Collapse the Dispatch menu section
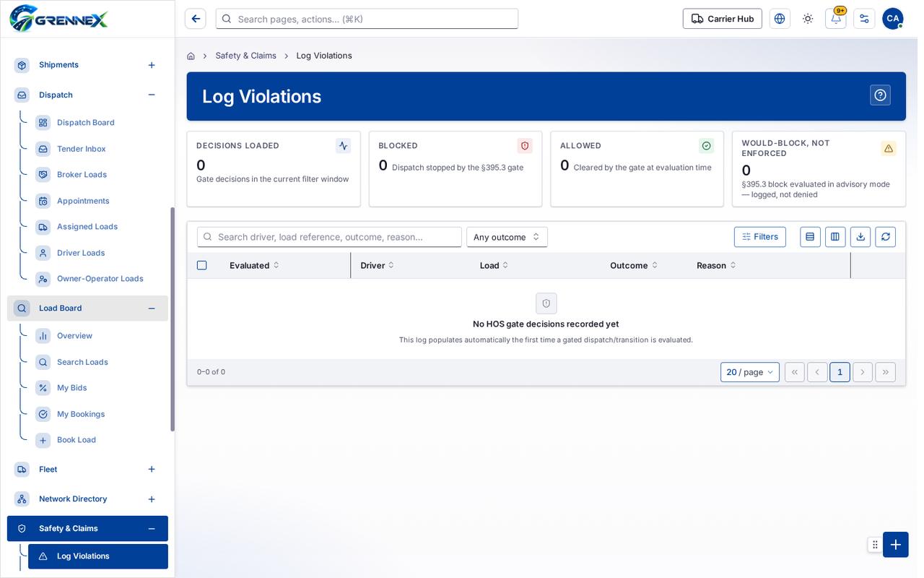 (152, 95)
